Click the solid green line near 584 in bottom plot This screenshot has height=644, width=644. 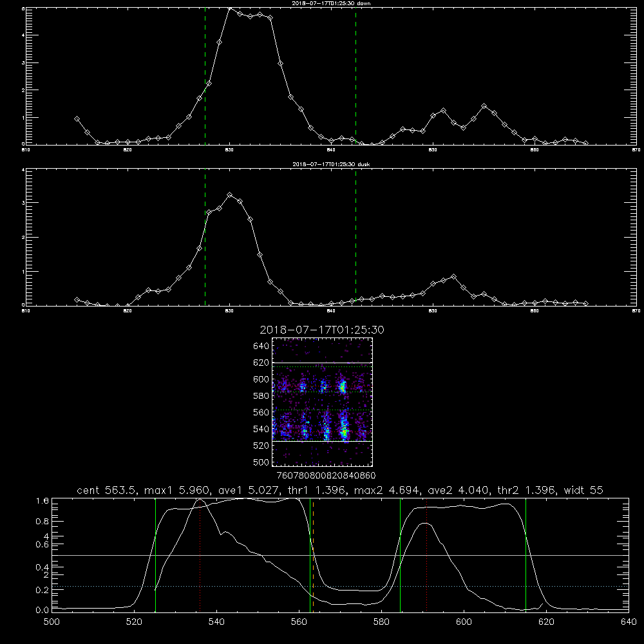pos(400,554)
